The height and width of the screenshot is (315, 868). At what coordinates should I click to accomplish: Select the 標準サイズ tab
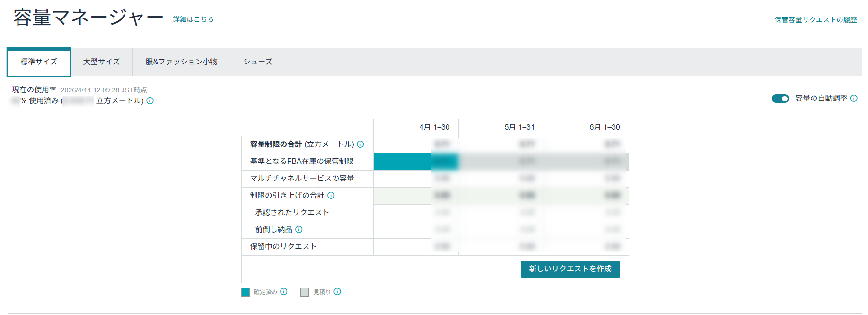click(39, 62)
